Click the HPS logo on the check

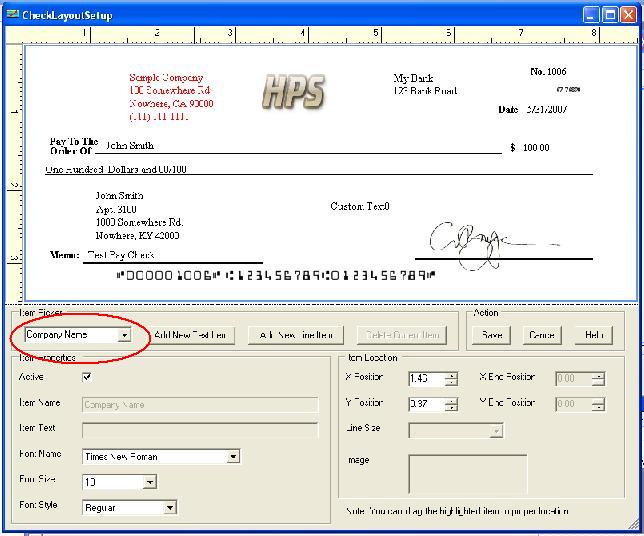click(293, 92)
